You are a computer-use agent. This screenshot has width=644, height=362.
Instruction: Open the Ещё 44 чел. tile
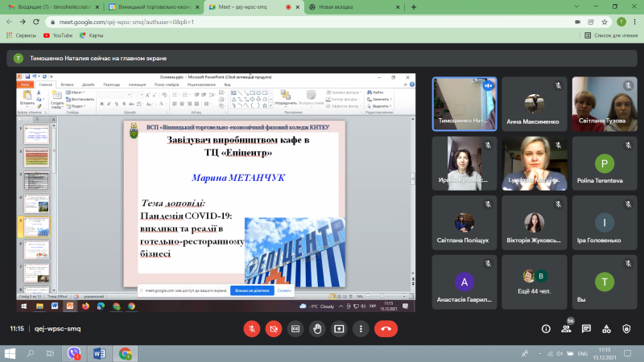[x=535, y=282]
